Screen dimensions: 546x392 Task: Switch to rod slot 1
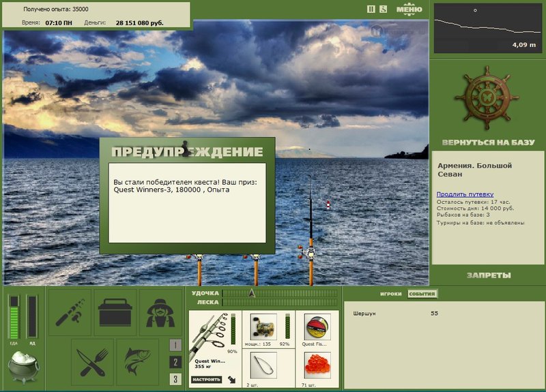point(175,345)
